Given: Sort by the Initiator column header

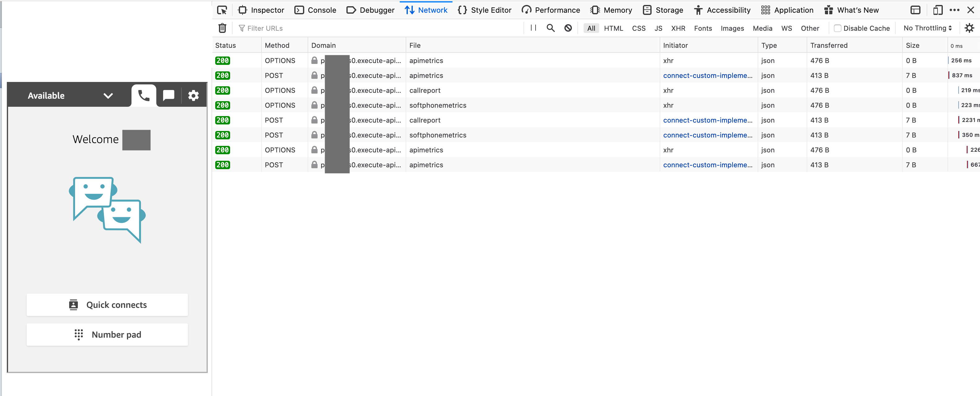Looking at the screenshot, I should coord(709,45).
